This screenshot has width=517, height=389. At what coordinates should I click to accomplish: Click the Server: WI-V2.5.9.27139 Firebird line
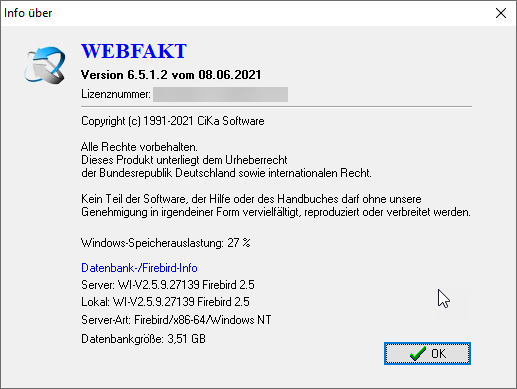tap(168, 285)
